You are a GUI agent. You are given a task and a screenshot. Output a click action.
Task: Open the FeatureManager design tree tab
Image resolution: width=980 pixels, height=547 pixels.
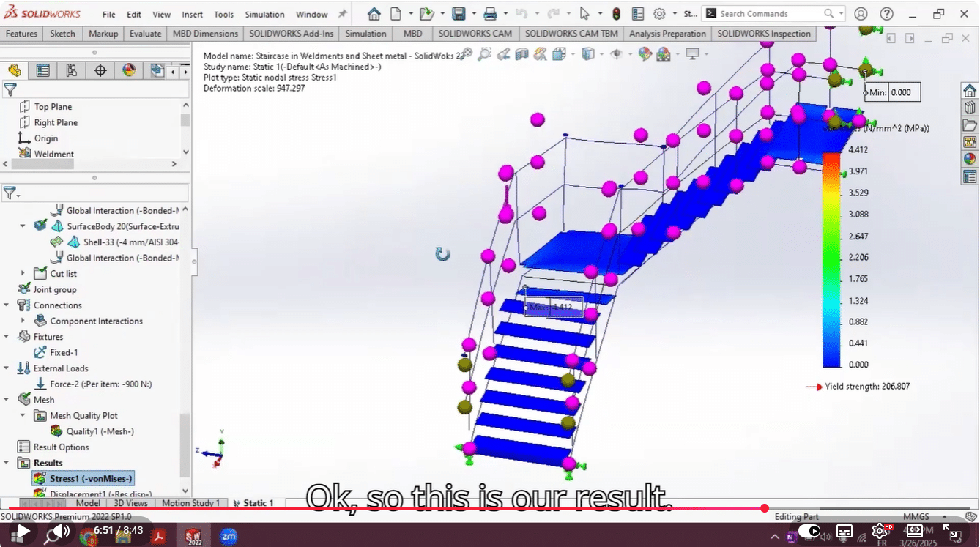tap(15, 70)
